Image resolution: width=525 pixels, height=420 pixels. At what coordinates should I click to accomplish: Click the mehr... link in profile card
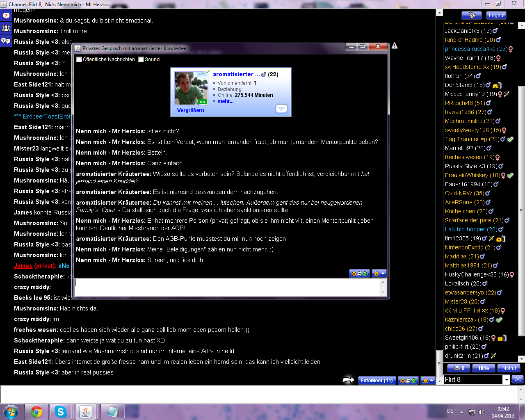225,101
